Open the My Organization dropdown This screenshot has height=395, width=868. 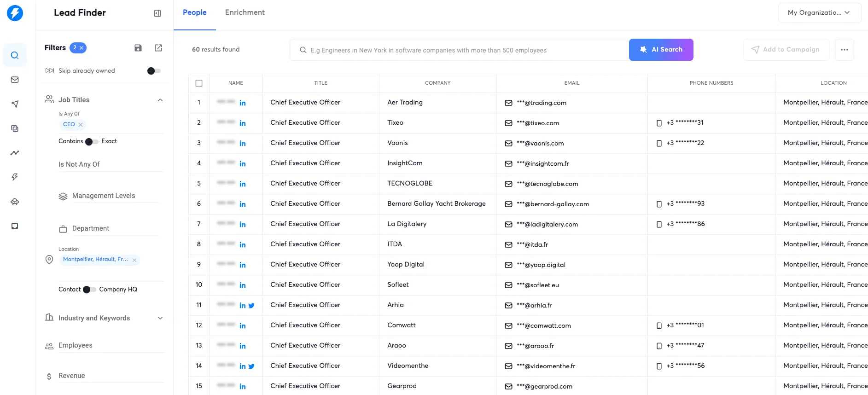[x=820, y=13]
